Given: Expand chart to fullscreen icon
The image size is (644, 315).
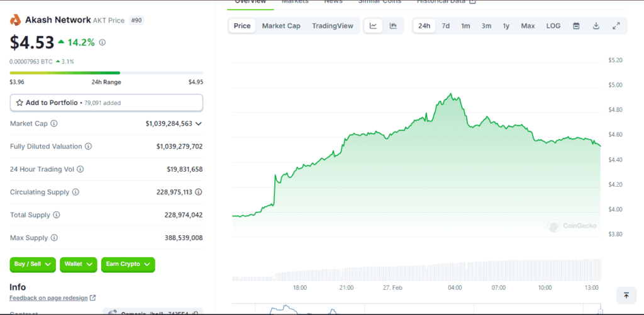Looking at the screenshot, I should coord(616,26).
